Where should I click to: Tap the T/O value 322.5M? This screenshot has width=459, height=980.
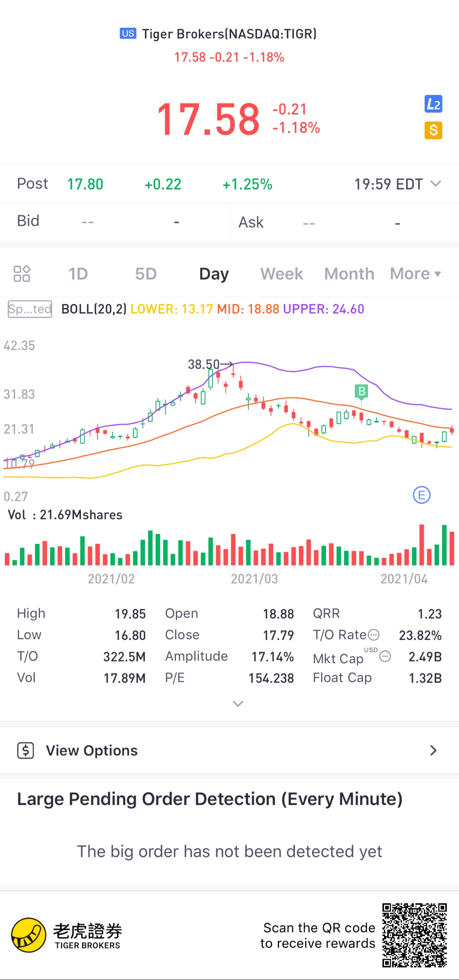coord(124,657)
